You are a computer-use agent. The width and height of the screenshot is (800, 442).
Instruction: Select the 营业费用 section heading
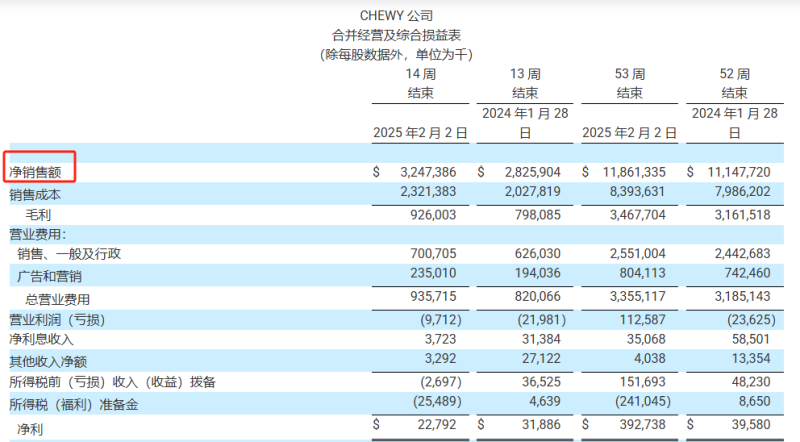38,234
